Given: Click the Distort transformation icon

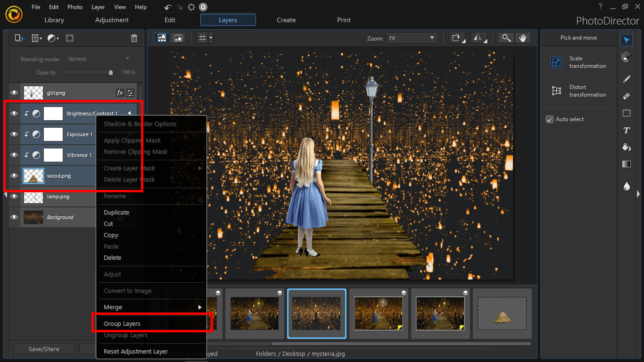Looking at the screenshot, I should click(x=556, y=90).
